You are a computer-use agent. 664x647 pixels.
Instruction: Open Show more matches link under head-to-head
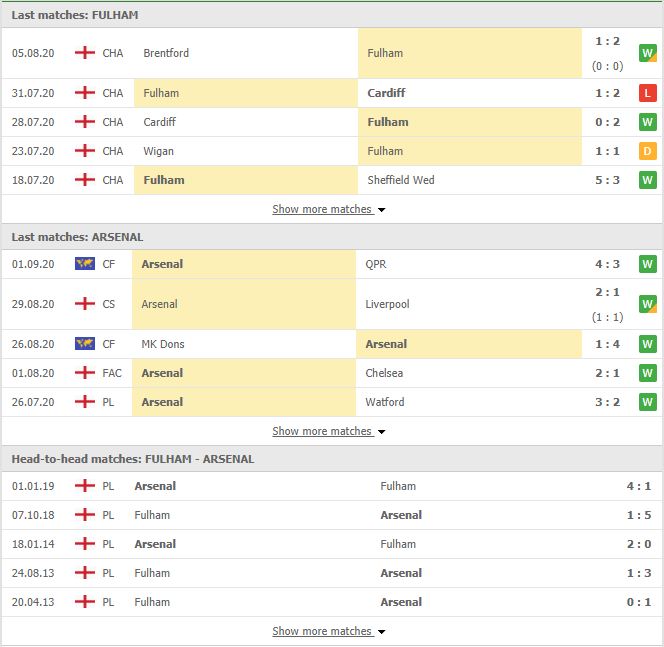[322, 631]
